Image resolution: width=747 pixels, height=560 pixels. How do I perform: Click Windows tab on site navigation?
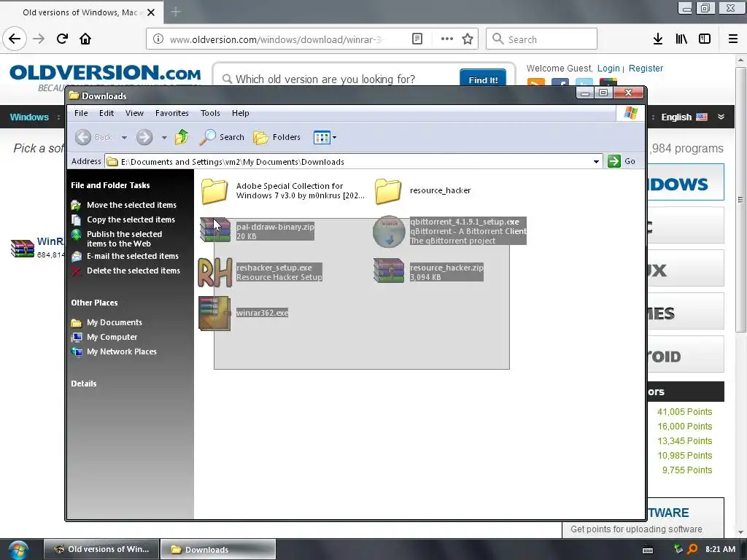[x=29, y=117]
